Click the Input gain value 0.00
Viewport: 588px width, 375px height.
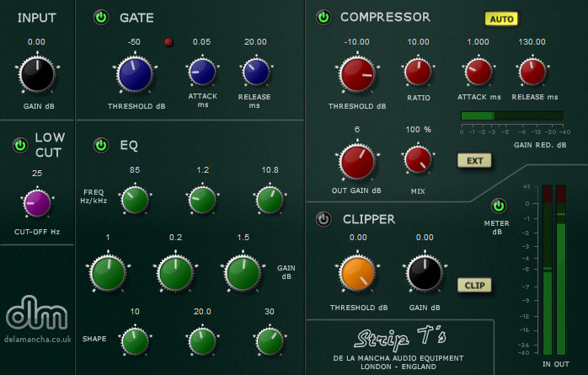[36, 42]
